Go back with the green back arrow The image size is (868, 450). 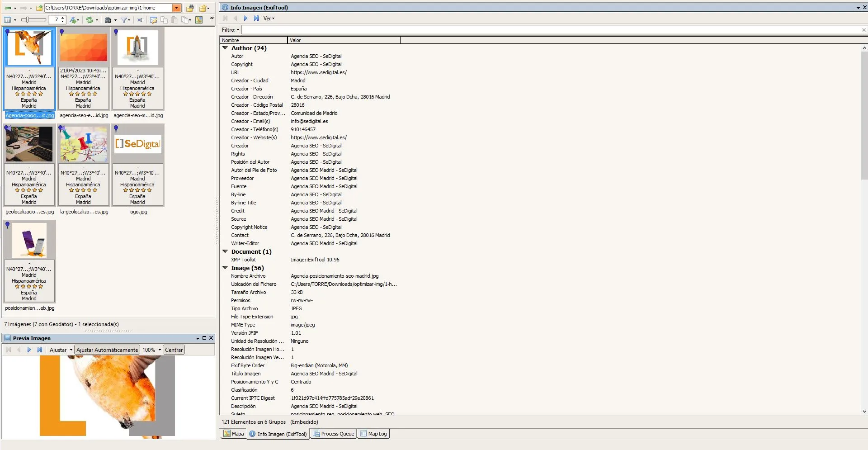(8, 8)
